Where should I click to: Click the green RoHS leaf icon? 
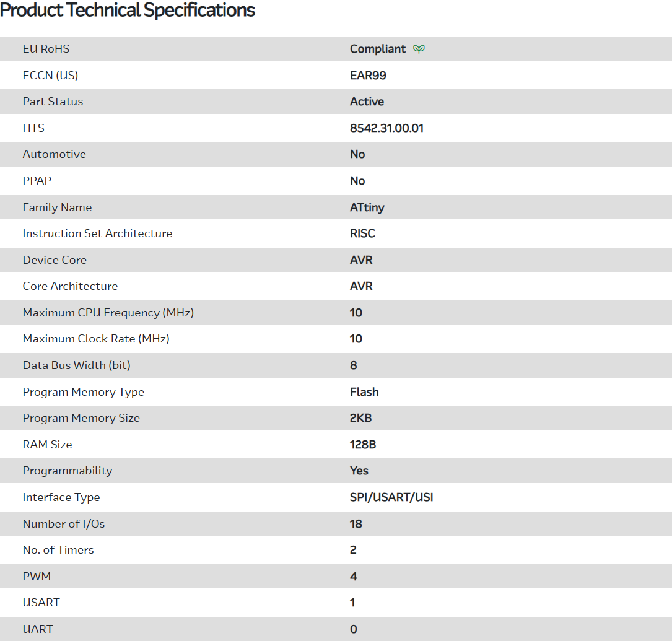[x=419, y=49]
